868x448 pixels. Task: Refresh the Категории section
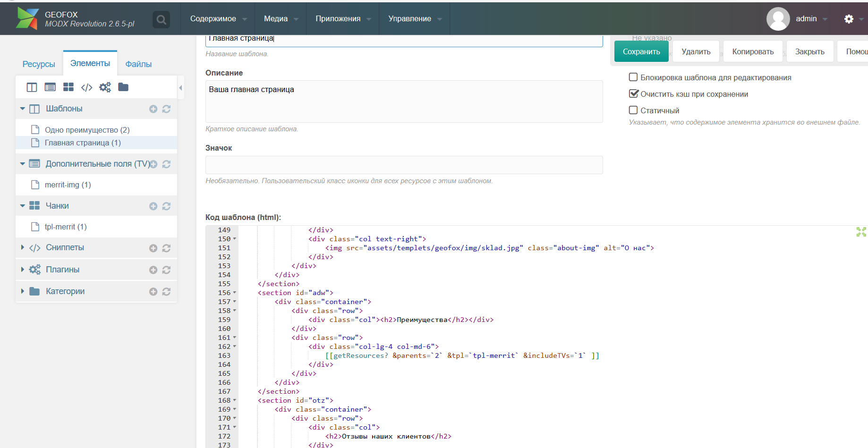tap(166, 292)
